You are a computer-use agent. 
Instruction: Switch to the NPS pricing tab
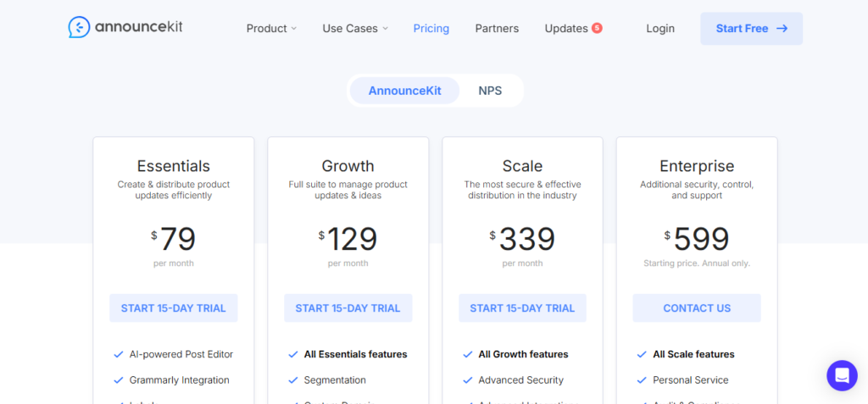pyautogui.click(x=490, y=91)
